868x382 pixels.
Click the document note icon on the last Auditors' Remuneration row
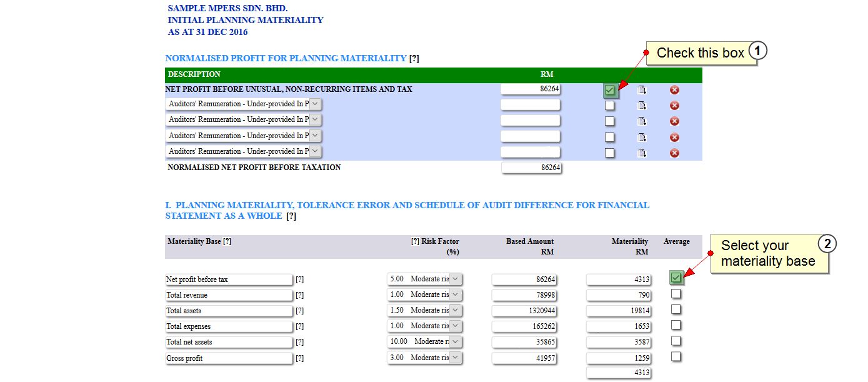(x=641, y=153)
